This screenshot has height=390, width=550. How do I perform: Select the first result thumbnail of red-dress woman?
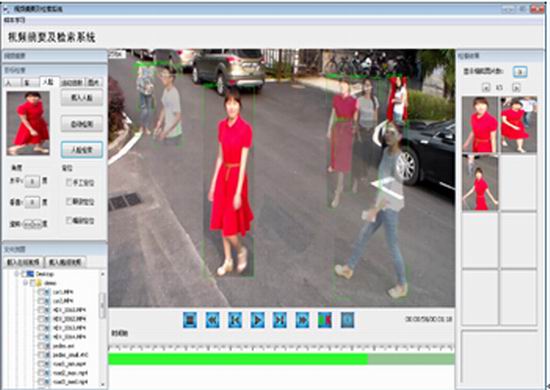pos(480,125)
